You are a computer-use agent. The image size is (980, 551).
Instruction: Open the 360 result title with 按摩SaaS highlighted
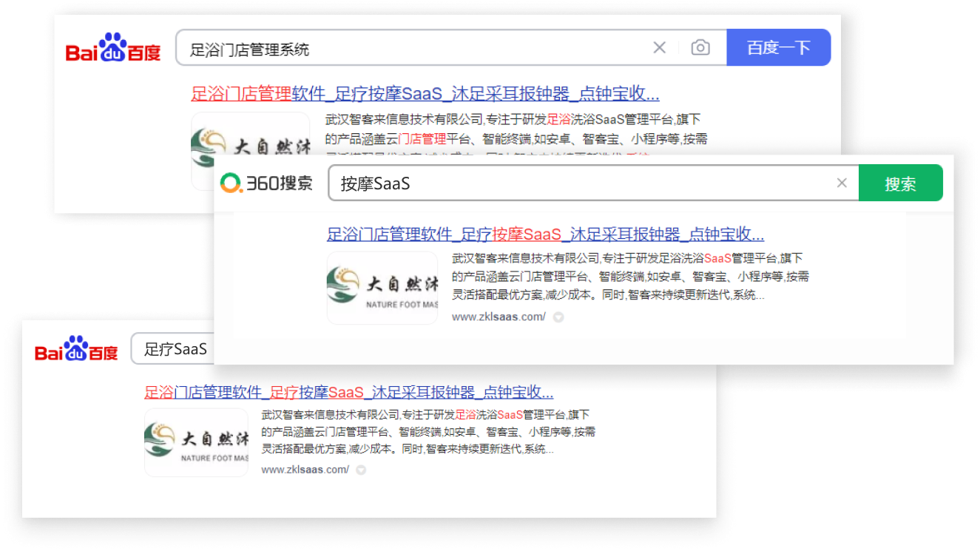(x=545, y=234)
